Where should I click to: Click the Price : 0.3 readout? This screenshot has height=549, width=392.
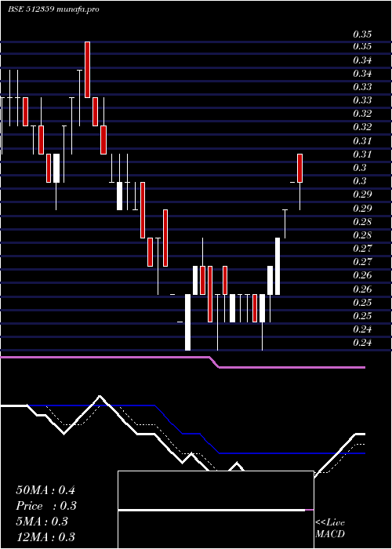pos(46,506)
